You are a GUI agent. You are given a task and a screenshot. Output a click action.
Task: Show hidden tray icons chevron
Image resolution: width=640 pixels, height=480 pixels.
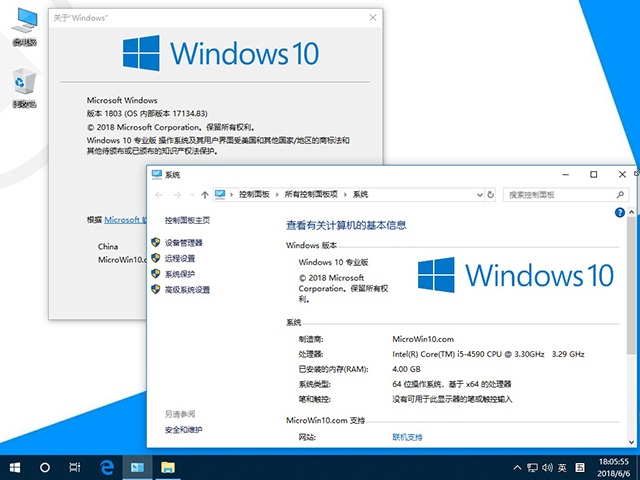pos(517,468)
